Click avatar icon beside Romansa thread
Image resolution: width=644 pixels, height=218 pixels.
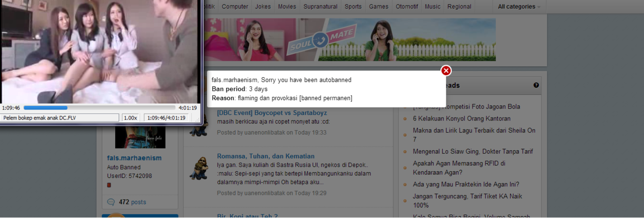pyautogui.click(x=199, y=168)
